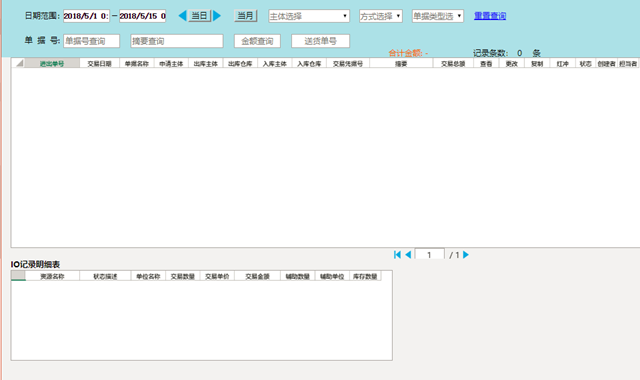Viewport: 640px width, 380px height.
Task: Click the 重置查询 link
Action: [x=490, y=16]
